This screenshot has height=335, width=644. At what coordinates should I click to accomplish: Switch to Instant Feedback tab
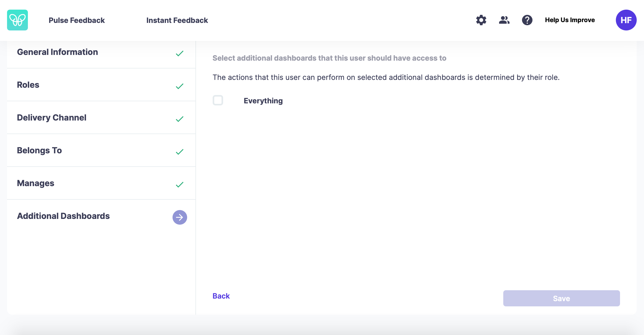pyautogui.click(x=177, y=20)
